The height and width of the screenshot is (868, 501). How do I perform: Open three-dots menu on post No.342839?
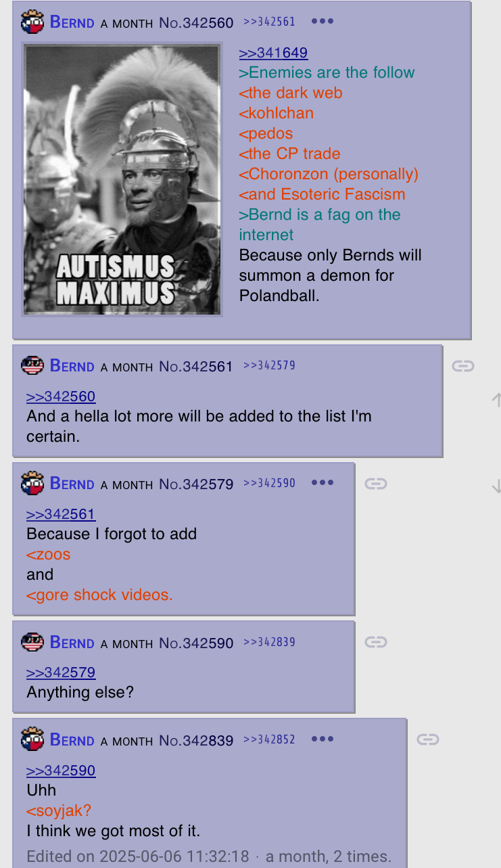323,739
